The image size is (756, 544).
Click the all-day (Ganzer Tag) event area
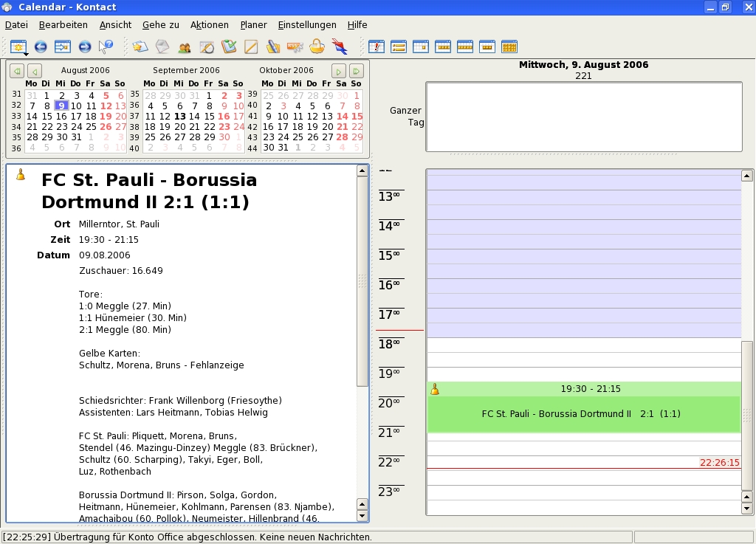(x=584, y=117)
